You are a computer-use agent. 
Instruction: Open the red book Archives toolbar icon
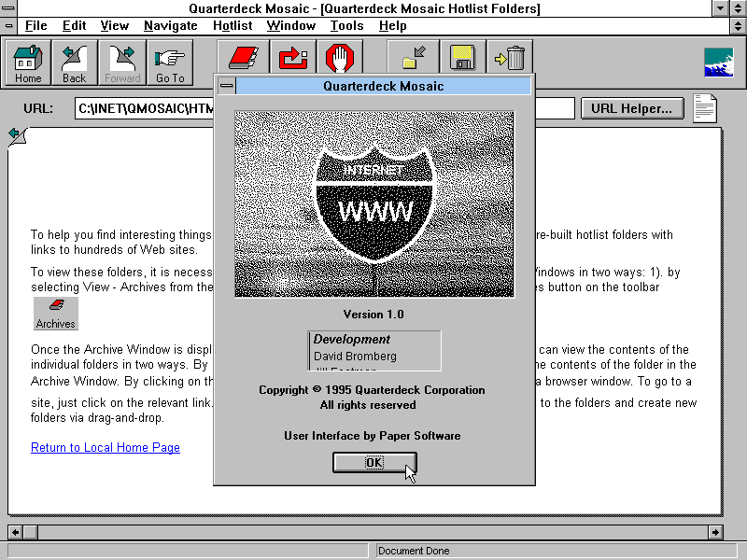point(244,58)
